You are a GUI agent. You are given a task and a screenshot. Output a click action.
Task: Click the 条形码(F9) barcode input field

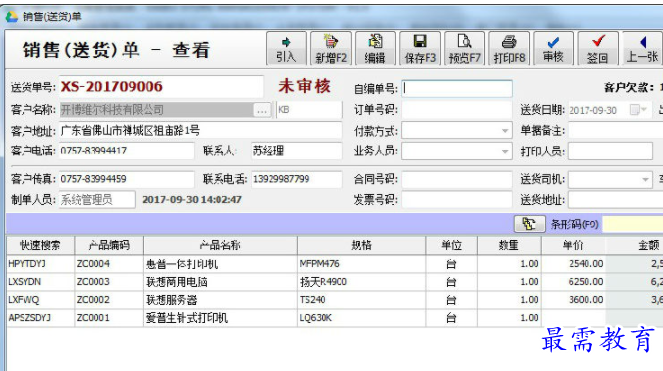[633, 224]
